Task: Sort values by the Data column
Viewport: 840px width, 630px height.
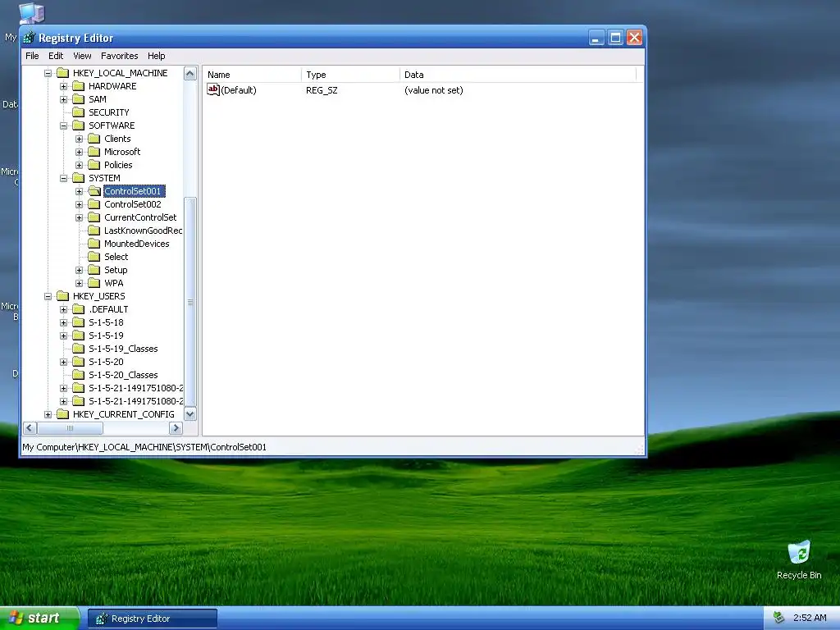Action: 518,75
